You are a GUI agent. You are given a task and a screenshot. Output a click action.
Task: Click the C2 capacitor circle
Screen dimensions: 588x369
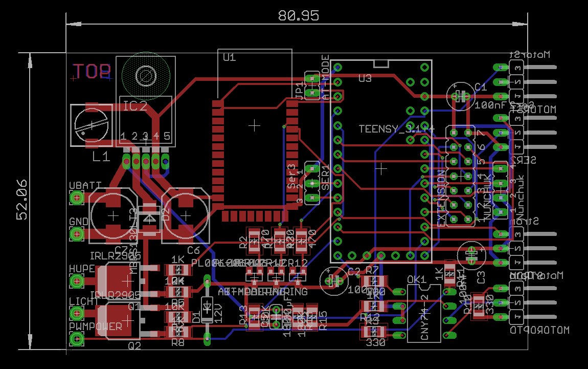[x=334, y=280]
